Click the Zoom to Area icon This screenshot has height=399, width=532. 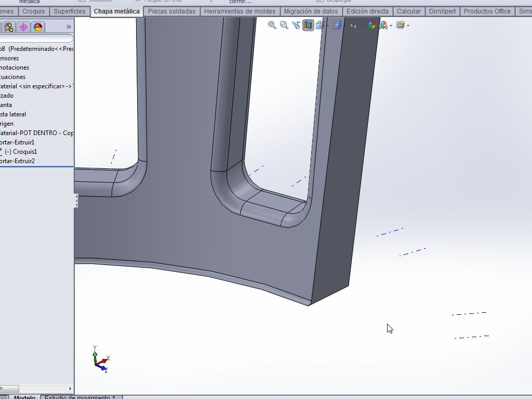[x=284, y=25]
